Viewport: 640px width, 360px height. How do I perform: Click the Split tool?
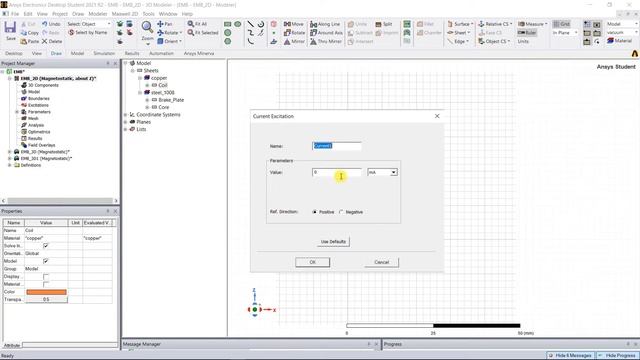tap(384, 24)
